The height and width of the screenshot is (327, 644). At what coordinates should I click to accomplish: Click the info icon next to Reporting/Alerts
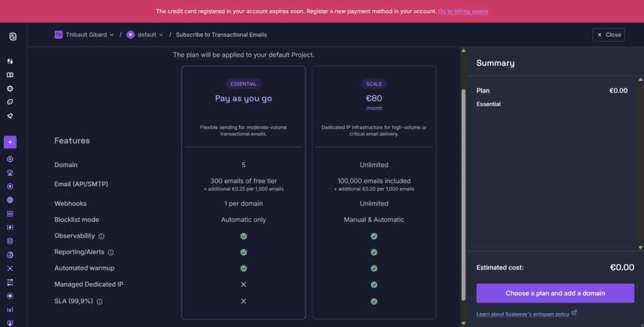[111, 252]
